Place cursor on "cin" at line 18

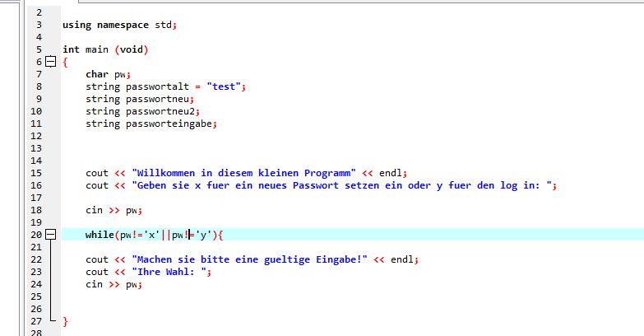coord(94,210)
